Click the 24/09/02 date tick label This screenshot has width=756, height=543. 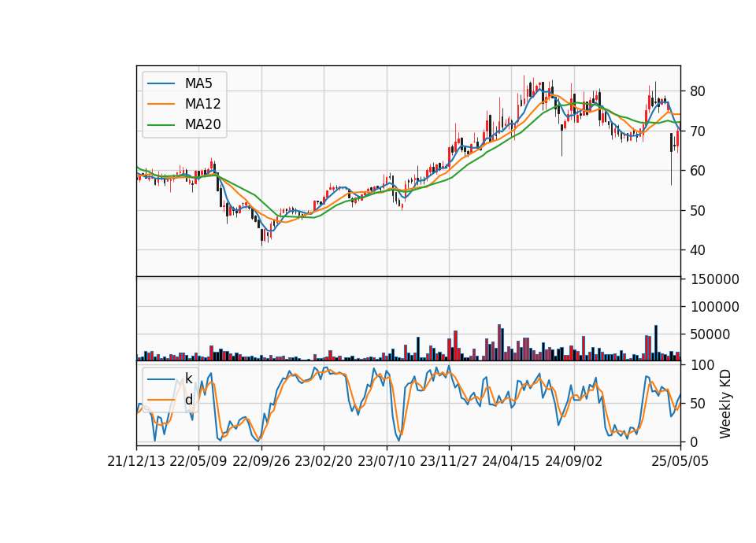click(x=574, y=462)
